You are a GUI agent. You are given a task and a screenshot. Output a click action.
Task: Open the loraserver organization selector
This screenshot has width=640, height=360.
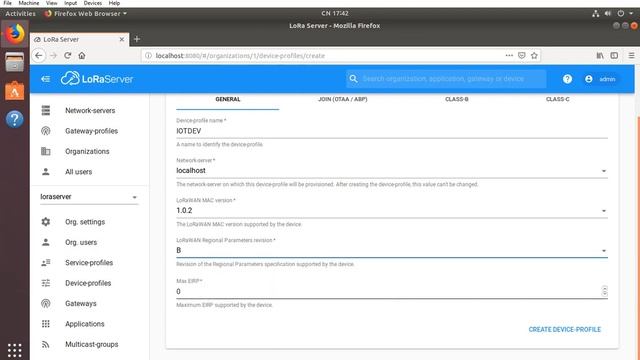tap(89, 197)
